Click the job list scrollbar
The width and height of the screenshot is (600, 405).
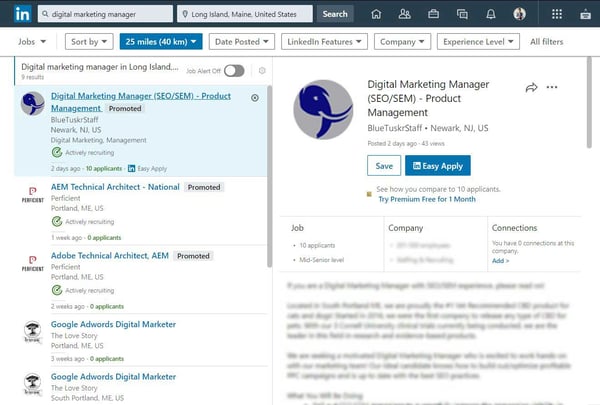[269, 176]
